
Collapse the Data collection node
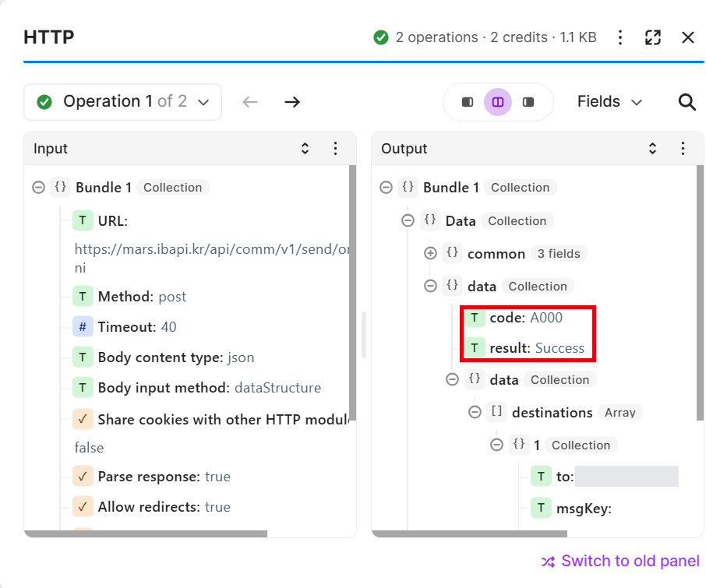tap(408, 220)
